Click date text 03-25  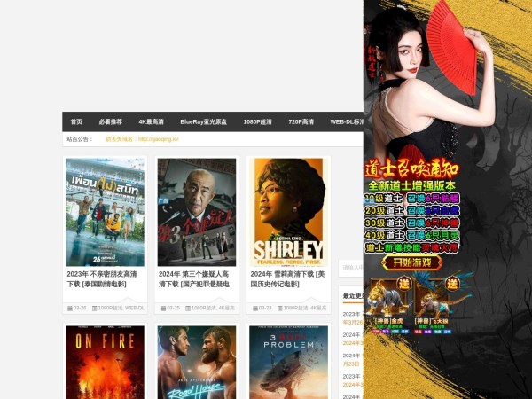point(174,308)
